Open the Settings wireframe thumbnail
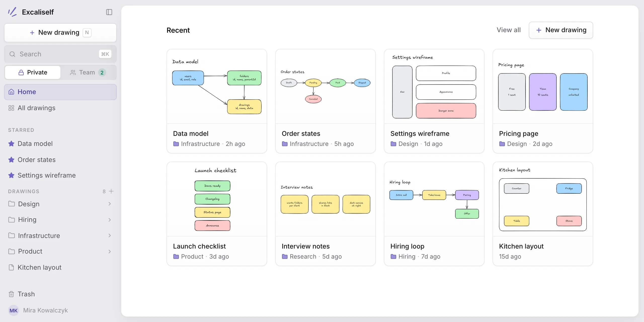Screen dimensions: 644x322 [x=434, y=86]
